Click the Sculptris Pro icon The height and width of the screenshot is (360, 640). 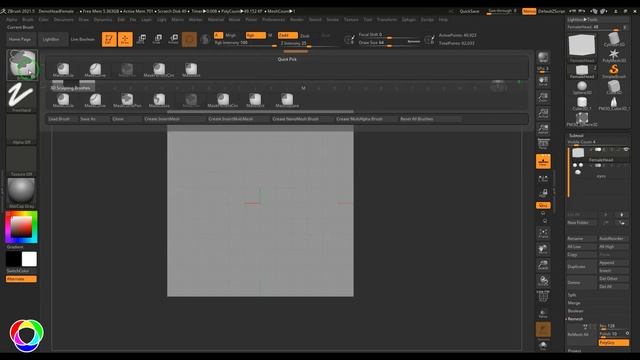tap(205, 39)
